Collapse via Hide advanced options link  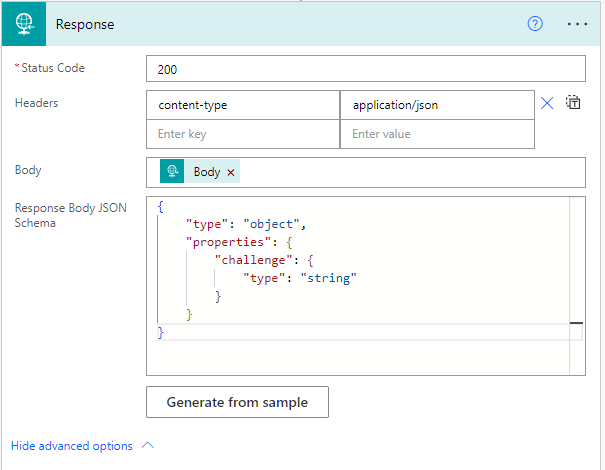pos(72,446)
